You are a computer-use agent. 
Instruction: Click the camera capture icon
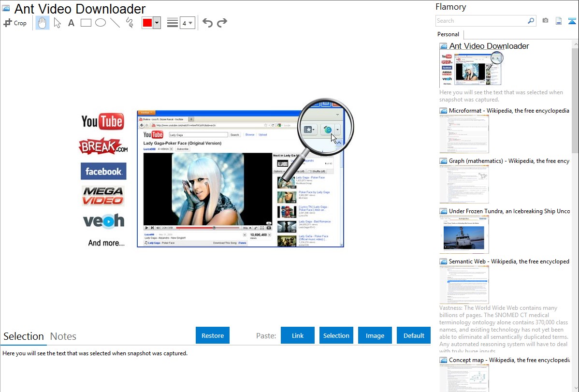[x=545, y=21]
